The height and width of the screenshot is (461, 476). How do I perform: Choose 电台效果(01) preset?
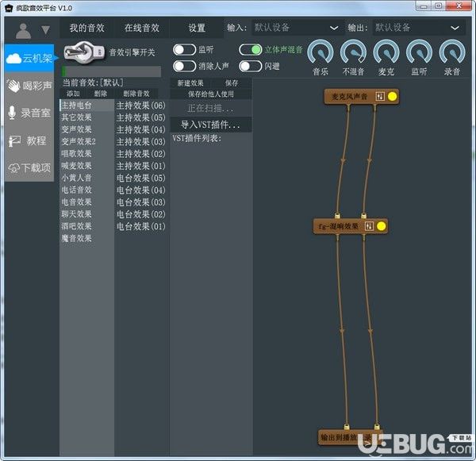(141, 227)
